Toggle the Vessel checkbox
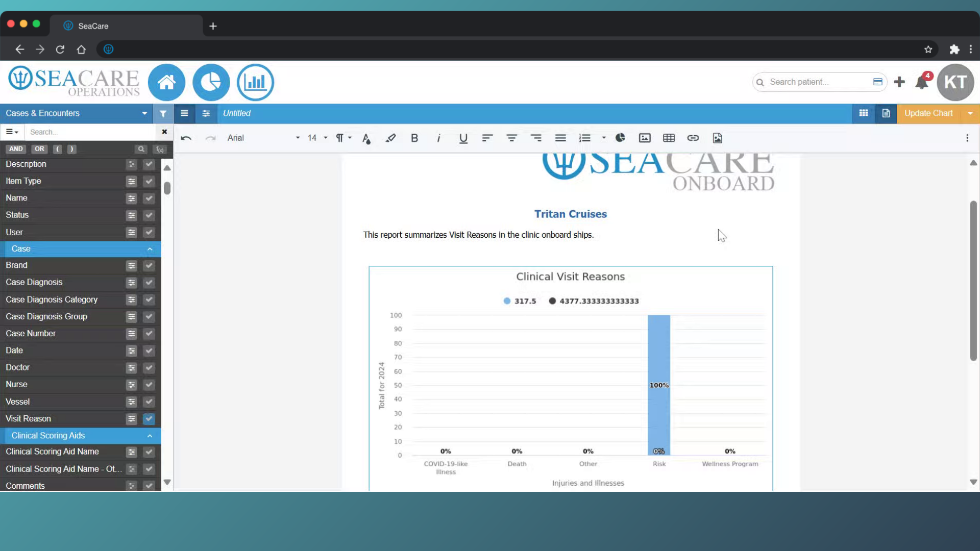 pyautogui.click(x=149, y=402)
